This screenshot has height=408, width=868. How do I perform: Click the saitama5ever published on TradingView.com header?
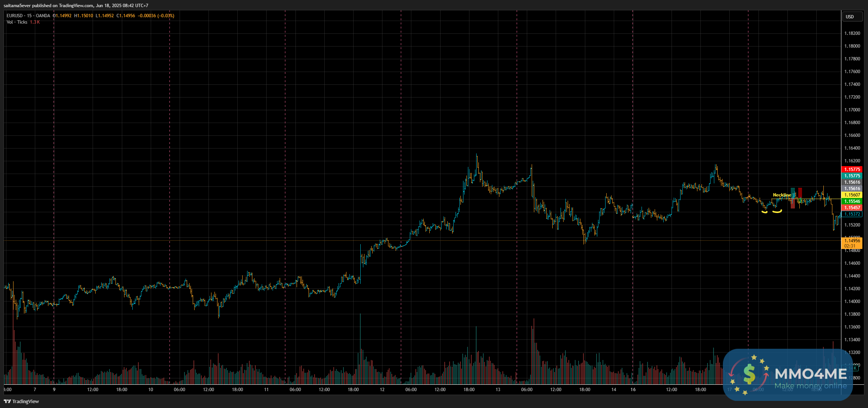(x=76, y=6)
